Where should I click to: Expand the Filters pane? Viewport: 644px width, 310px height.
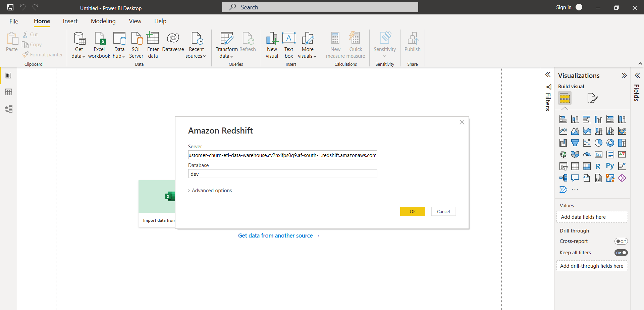click(x=548, y=74)
